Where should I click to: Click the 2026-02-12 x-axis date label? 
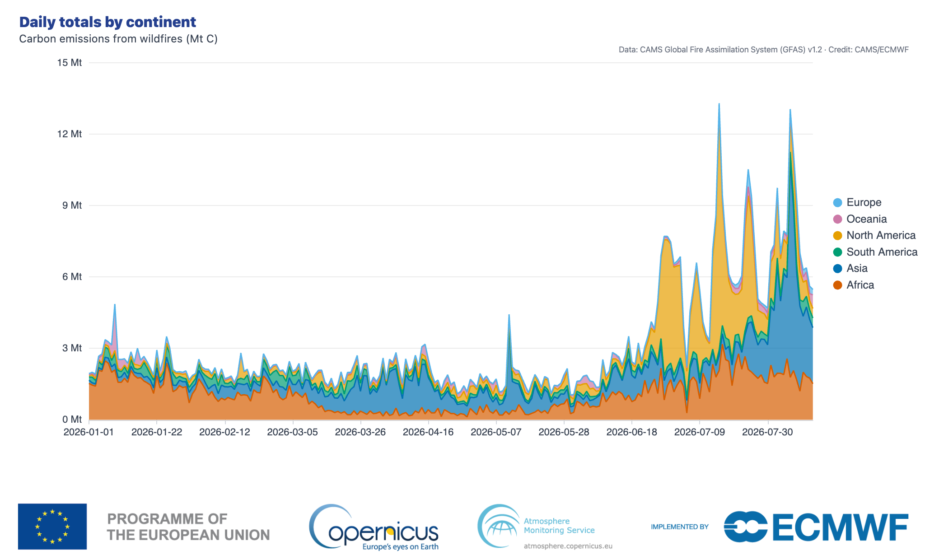224,432
